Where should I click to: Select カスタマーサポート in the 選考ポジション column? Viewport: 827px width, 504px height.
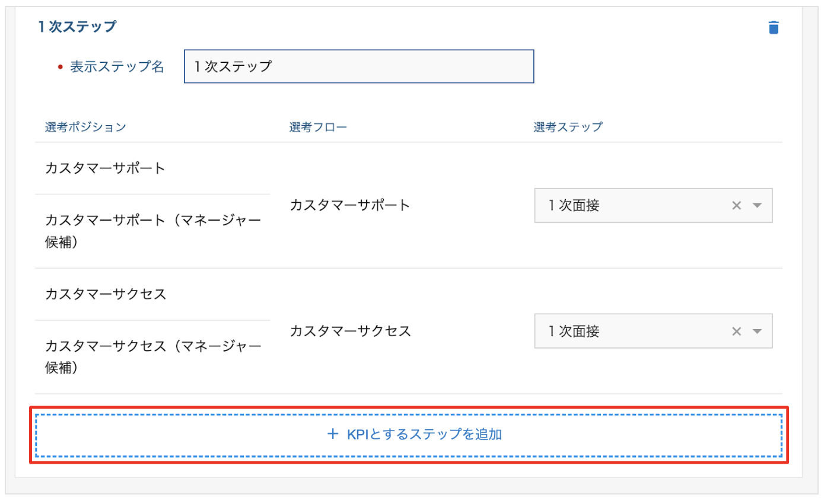click(106, 168)
